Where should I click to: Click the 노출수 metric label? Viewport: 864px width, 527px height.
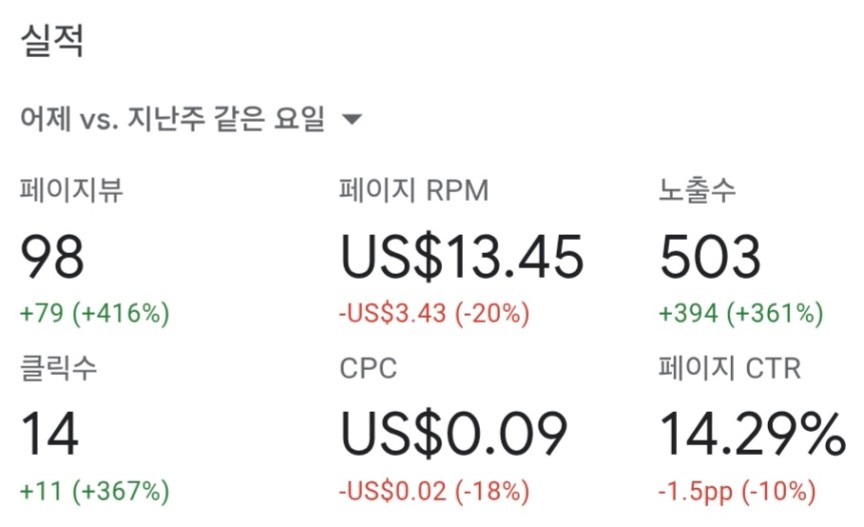click(697, 190)
